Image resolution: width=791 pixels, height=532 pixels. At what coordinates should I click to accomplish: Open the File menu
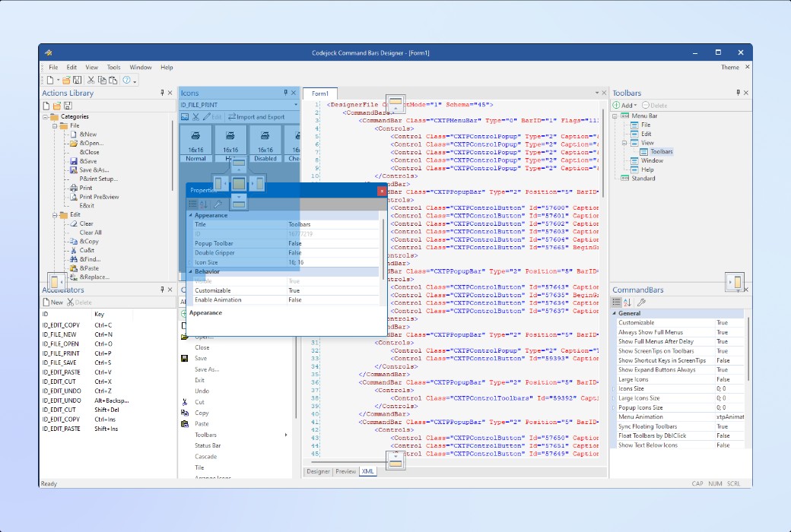[53, 67]
